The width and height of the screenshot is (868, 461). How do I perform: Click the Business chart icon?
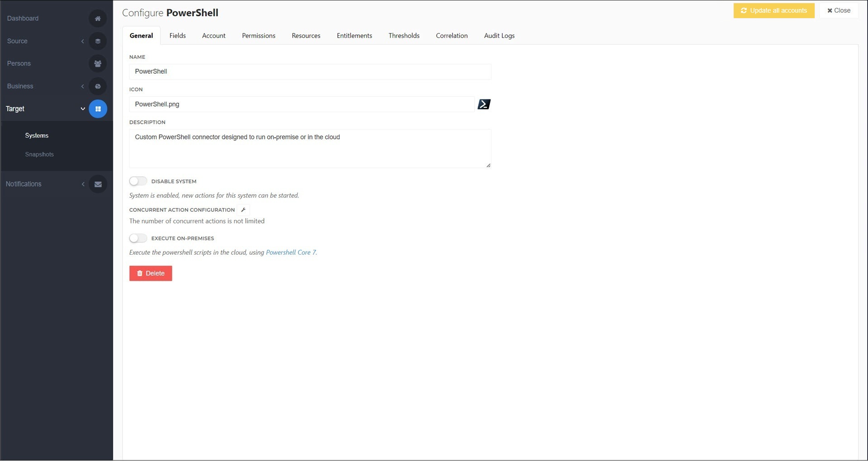98,86
